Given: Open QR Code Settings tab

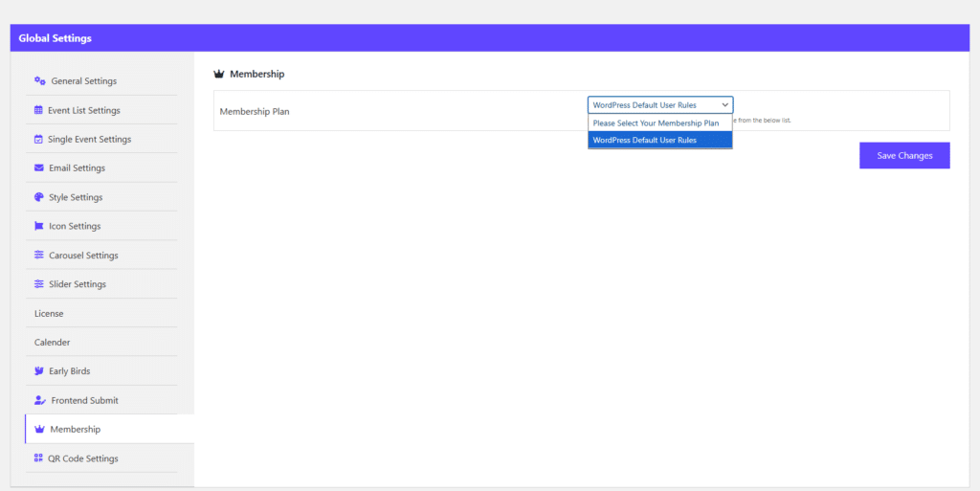Looking at the screenshot, I should coord(101,458).
